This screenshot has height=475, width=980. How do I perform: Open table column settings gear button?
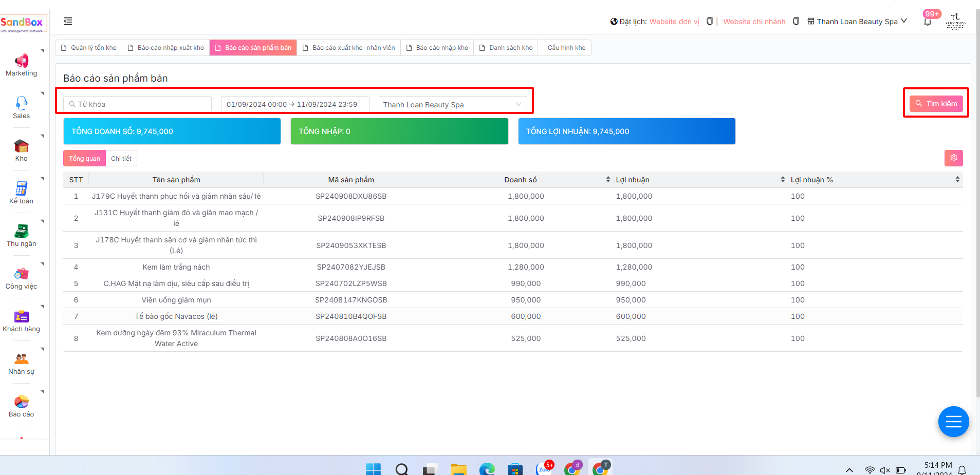click(953, 158)
